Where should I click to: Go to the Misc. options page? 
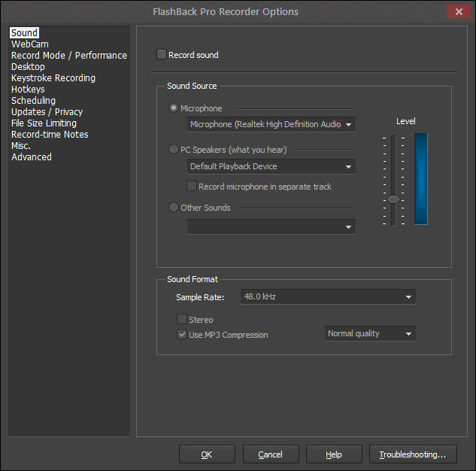[x=20, y=145]
